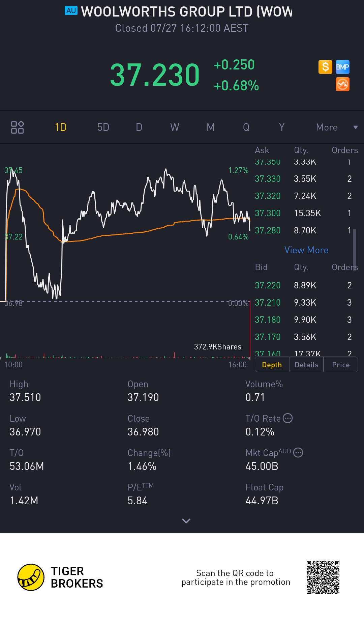Tap the orange no-short-selling badge icon
This screenshot has width=364, height=622.
342,84
